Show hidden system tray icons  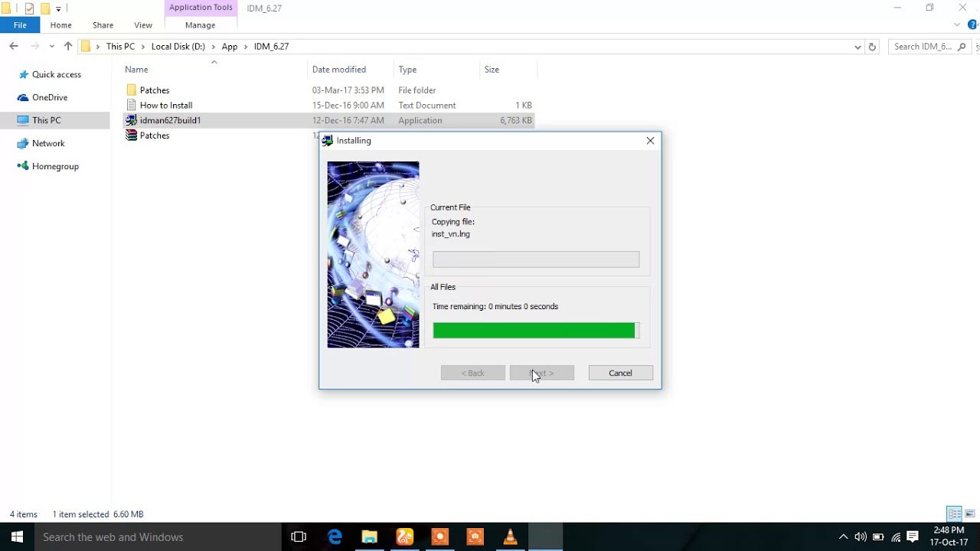click(x=843, y=537)
